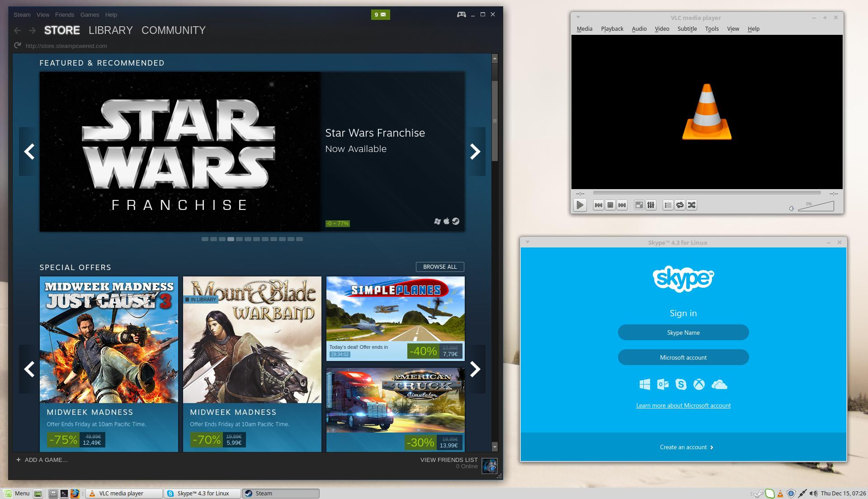Screen dimensions: 868x499
Task: Click the Steam forward navigation arrow
Action: pyautogui.click(x=32, y=30)
